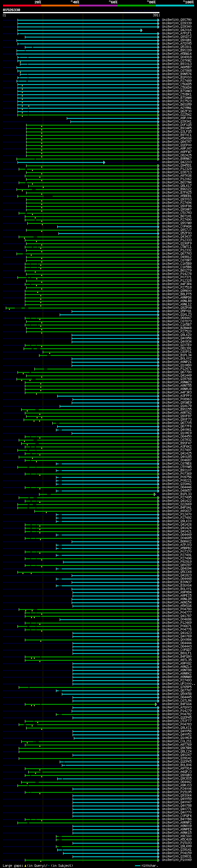Screen dimensions: 197x868
Task: Click the purple ~60% identity color segment
Action: pyautogui.click(x=99, y=6)
